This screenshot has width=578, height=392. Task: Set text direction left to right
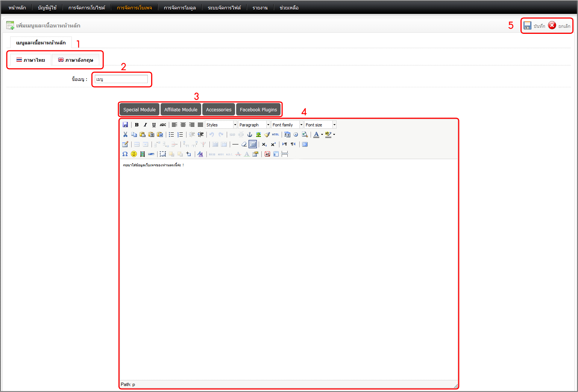pyautogui.click(x=285, y=144)
